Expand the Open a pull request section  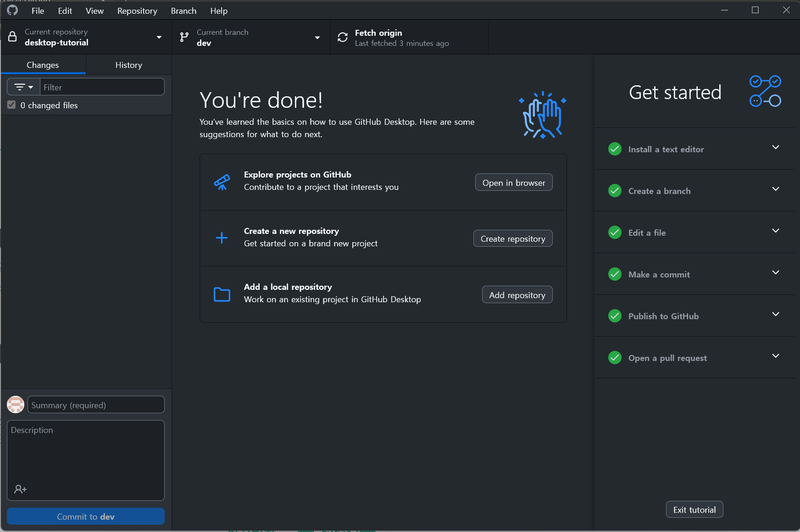776,356
